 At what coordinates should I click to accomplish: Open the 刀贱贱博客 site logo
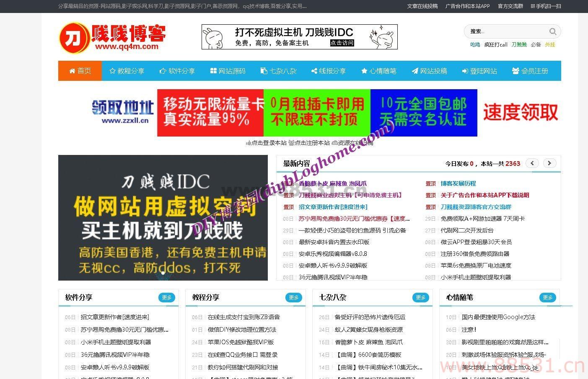[112, 38]
